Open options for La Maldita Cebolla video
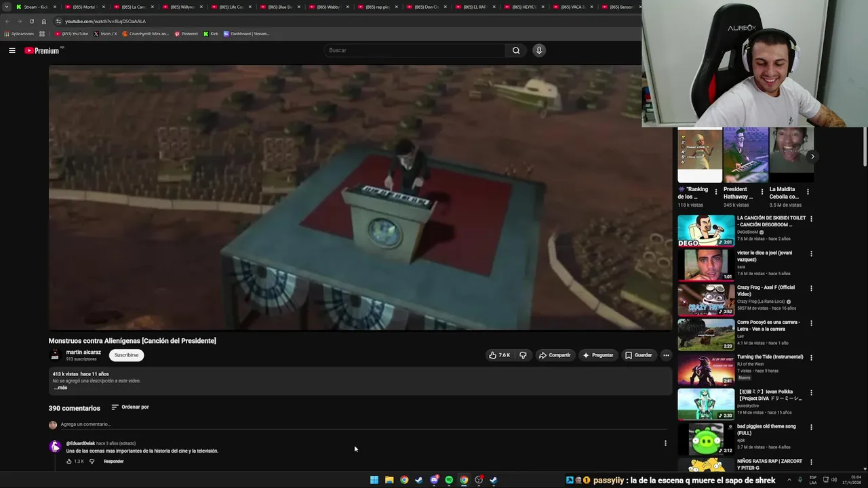The height and width of the screenshot is (488, 868). 808,192
